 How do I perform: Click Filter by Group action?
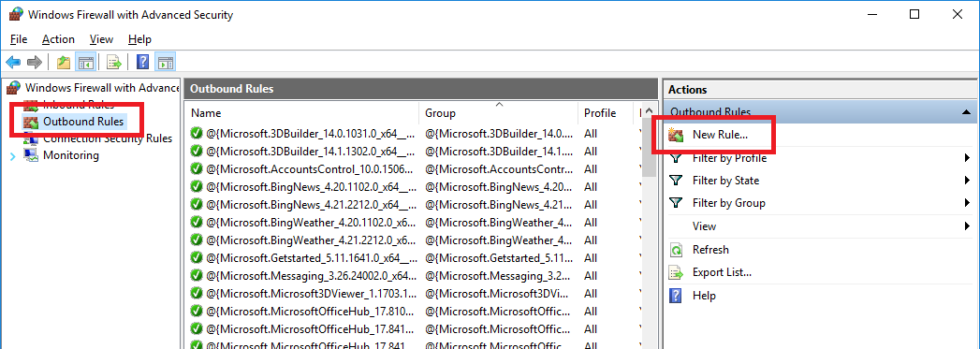coord(729,203)
